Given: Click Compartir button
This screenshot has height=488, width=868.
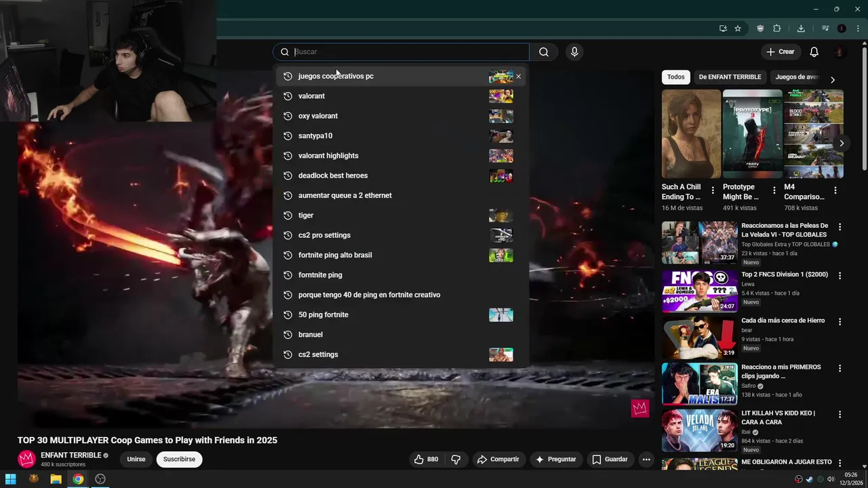Looking at the screenshot, I should tap(498, 460).
